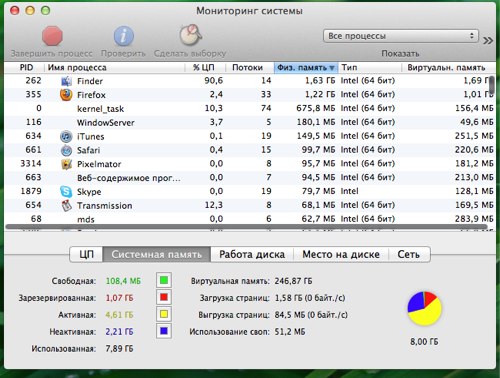This screenshot has width=500, height=378.
Task: Select the WindowServer process row
Action: click(250, 122)
